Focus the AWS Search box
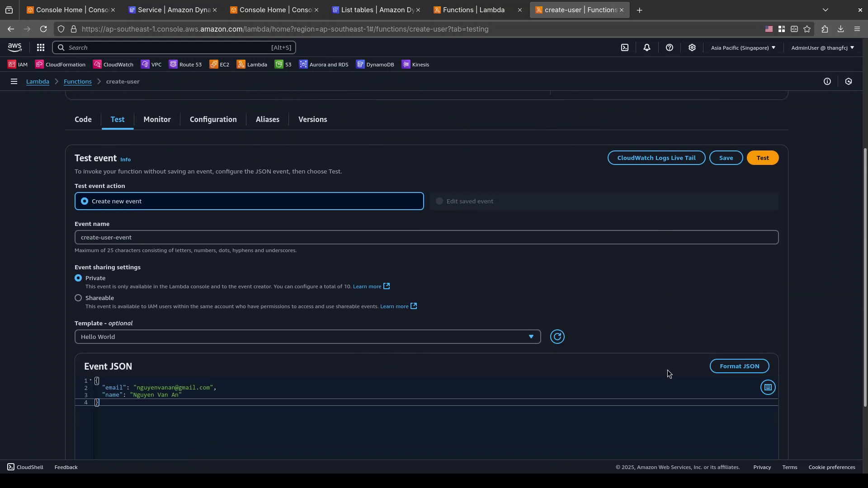Viewport: 868px width, 488px height. coord(175,47)
